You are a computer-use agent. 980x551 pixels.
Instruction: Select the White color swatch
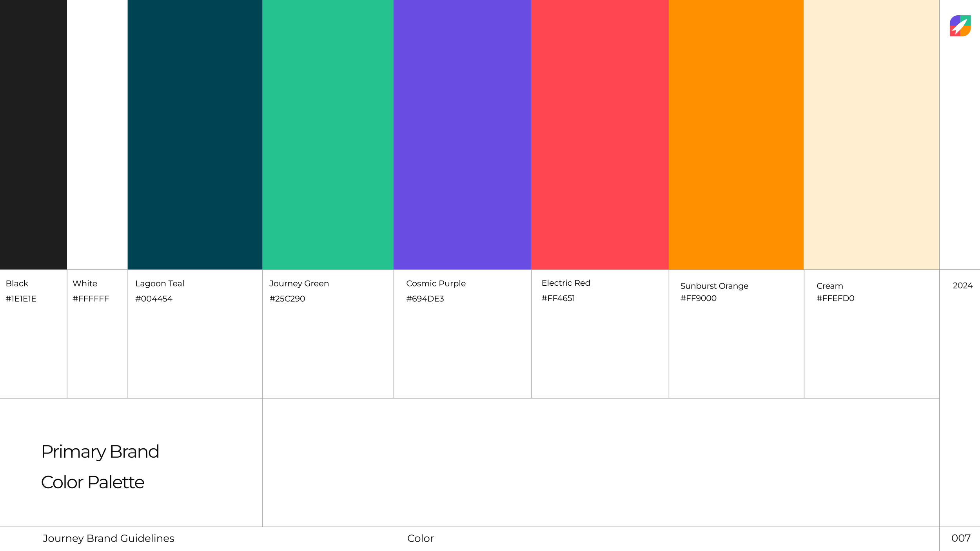(97, 135)
